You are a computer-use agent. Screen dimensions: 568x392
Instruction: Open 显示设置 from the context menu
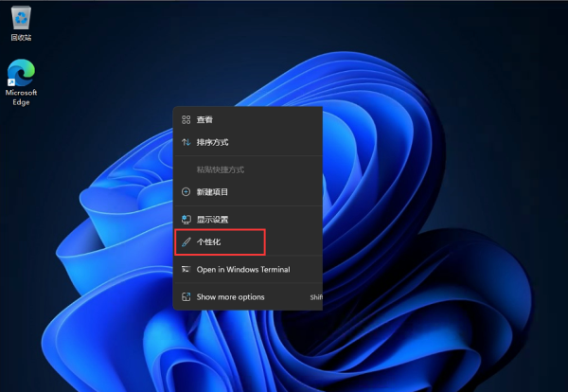click(213, 220)
